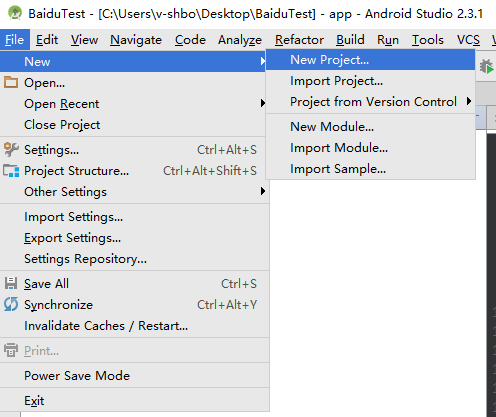496x417 pixels.
Task: Open the Code menu
Action: click(x=190, y=40)
